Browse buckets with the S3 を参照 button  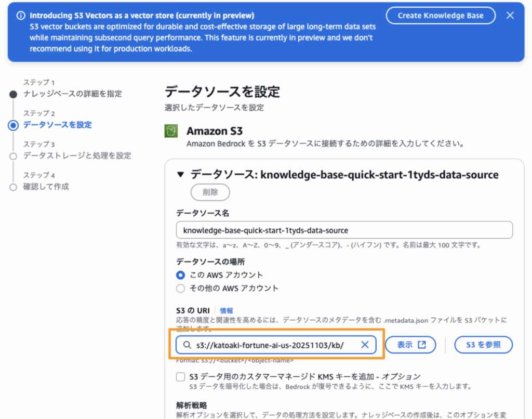click(483, 345)
